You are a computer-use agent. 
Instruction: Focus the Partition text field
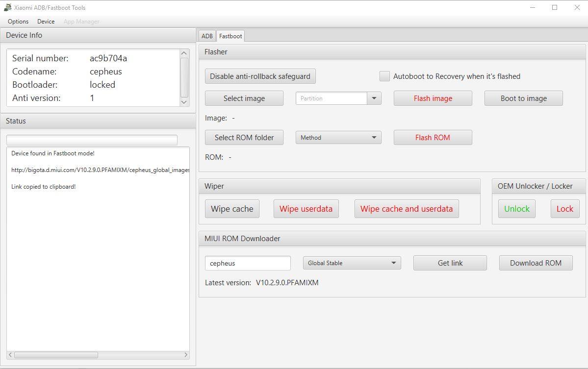point(332,98)
